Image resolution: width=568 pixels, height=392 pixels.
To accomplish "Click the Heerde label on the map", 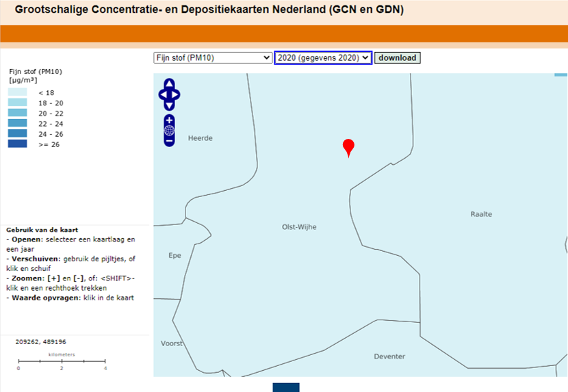I will tap(201, 138).
